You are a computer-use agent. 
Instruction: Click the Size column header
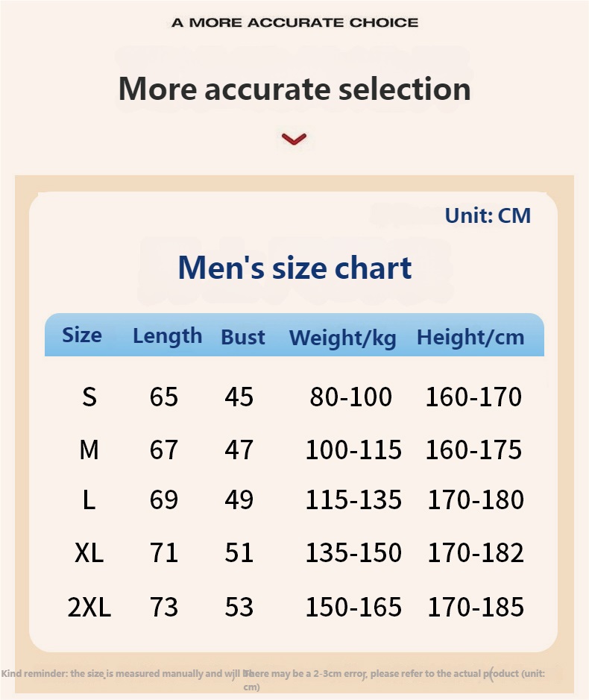click(82, 335)
